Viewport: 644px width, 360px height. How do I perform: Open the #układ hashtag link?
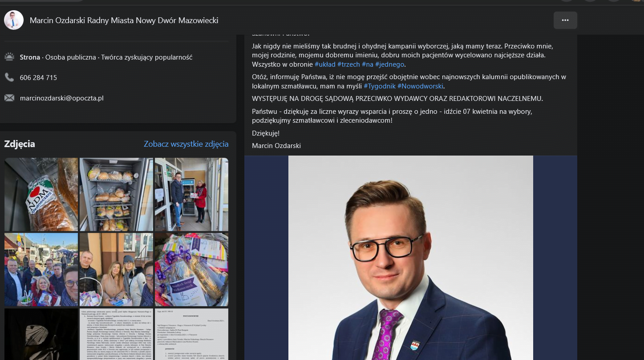tap(325, 64)
